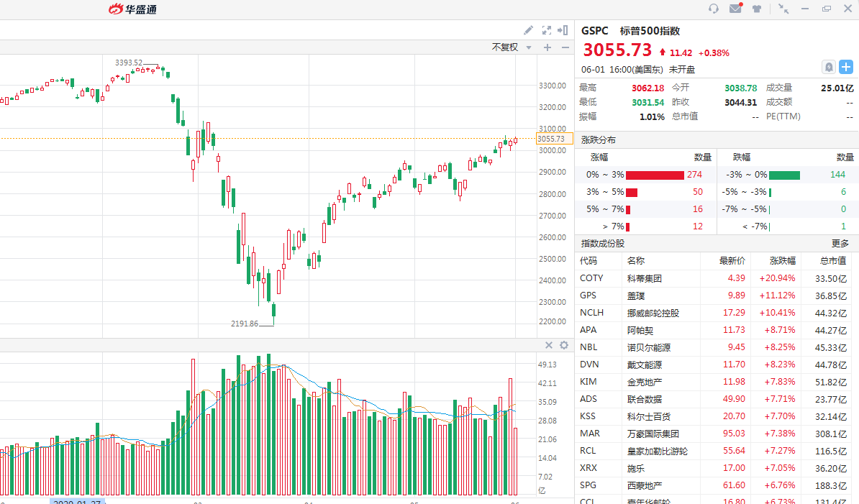Screen dimensions: 859x504
Task: Click the shrink window arrows icon
Action: [783, 9]
